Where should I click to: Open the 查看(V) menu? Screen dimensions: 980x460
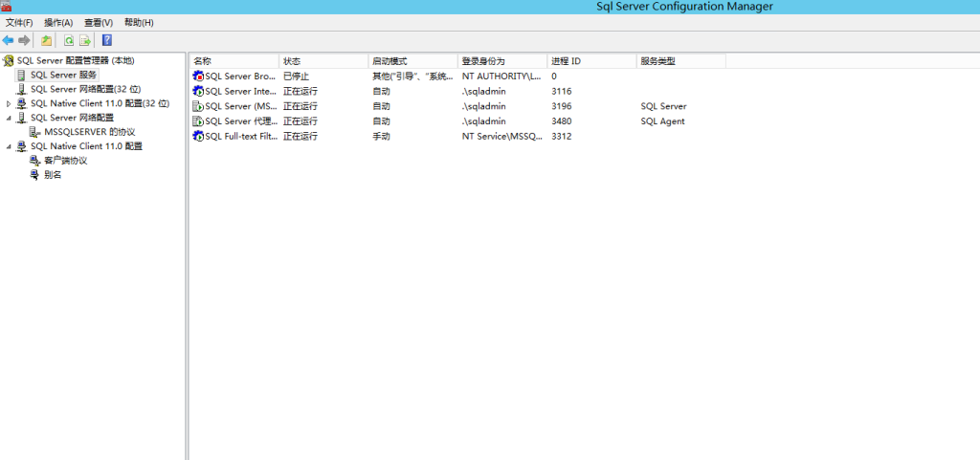(x=99, y=22)
